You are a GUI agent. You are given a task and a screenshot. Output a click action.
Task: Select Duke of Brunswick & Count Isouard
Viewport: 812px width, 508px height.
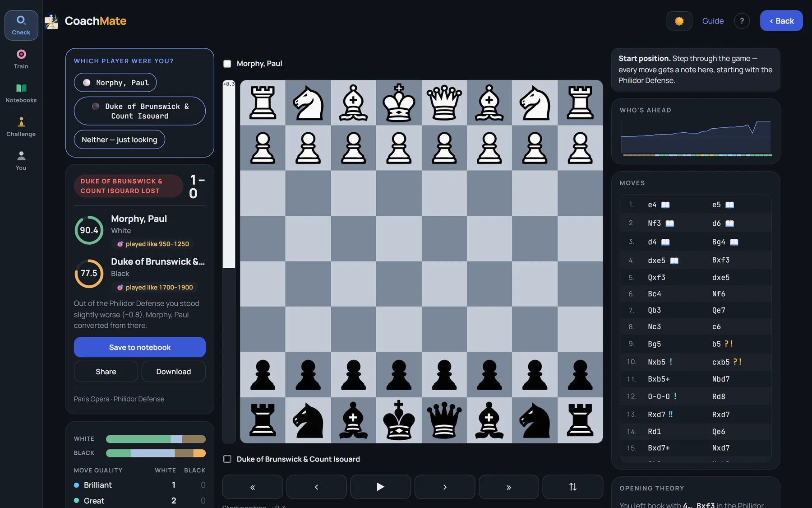pos(140,111)
